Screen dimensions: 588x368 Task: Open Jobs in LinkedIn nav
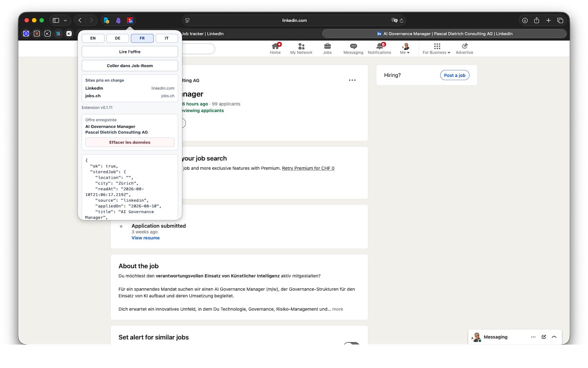point(327,49)
